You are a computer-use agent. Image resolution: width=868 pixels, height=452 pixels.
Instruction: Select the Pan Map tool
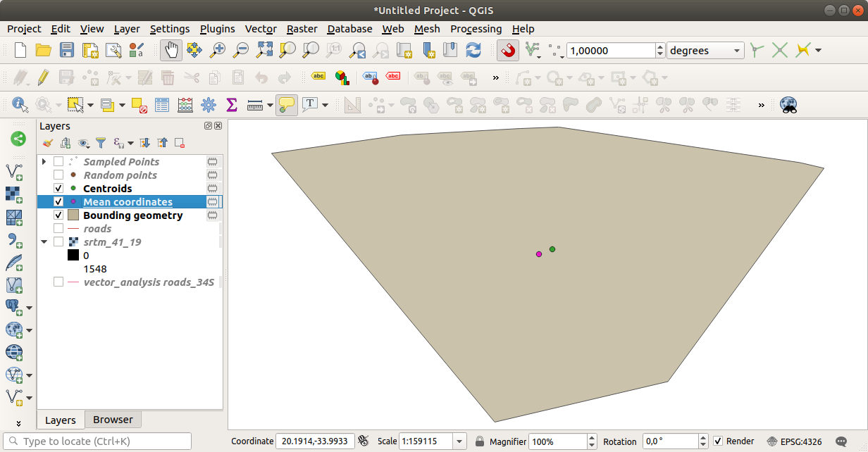pyautogui.click(x=171, y=50)
